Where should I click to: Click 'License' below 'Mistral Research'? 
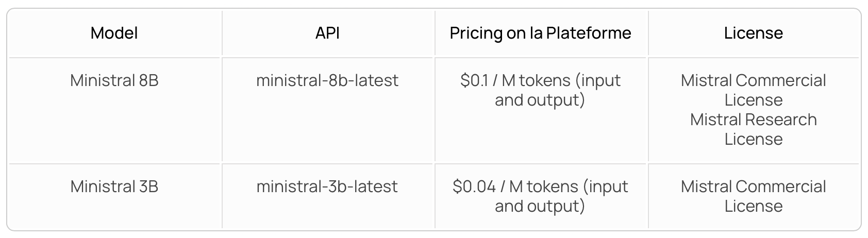(753, 139)
